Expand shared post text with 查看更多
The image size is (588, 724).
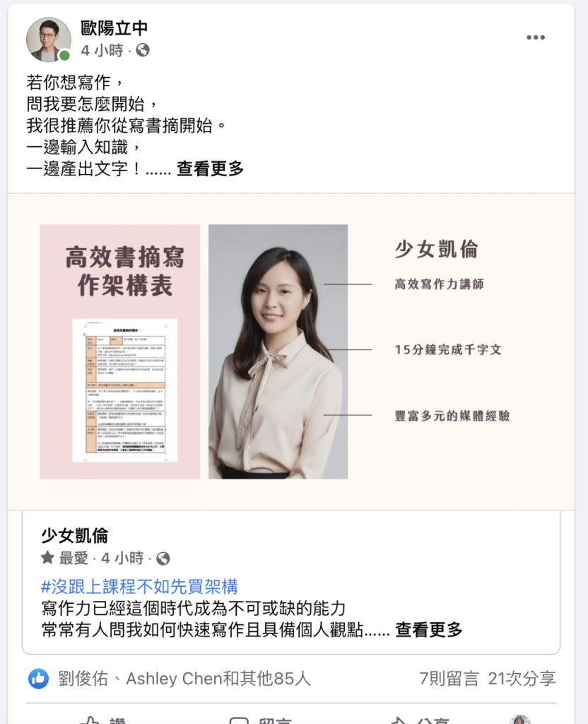point(429,629)
